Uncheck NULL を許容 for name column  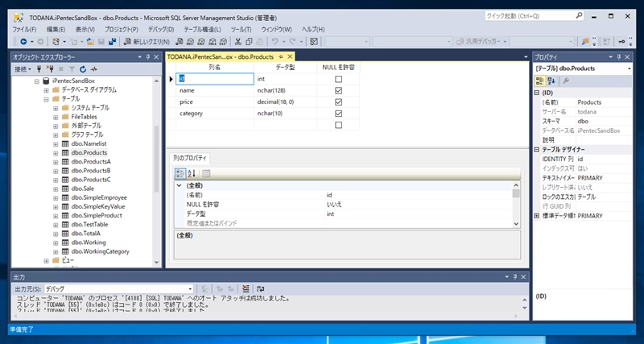(338, 90)
